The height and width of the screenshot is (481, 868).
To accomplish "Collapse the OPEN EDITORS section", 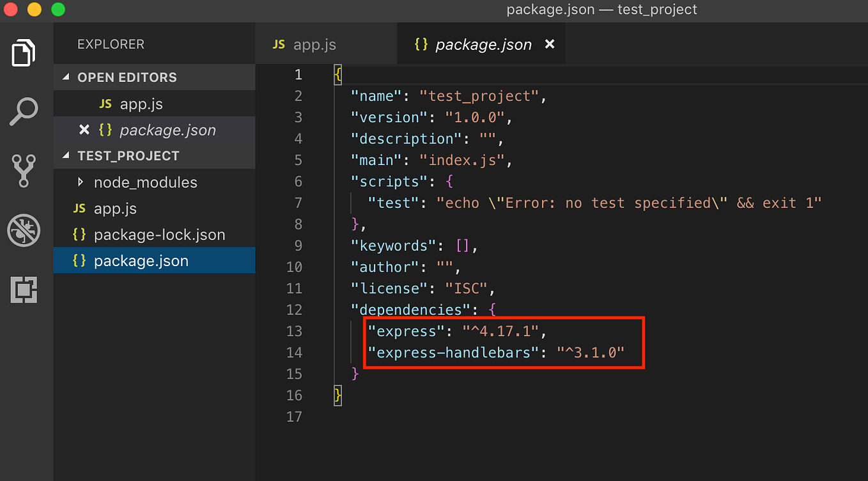I will pyautogui.click(x=154, y=77).
